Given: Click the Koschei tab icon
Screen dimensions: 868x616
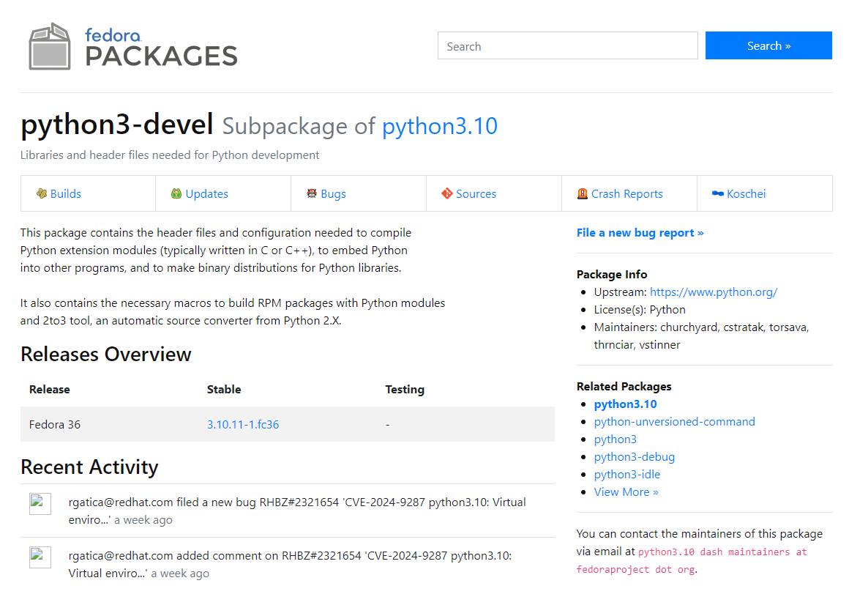Looking at the screenshot, I should 718,193.
